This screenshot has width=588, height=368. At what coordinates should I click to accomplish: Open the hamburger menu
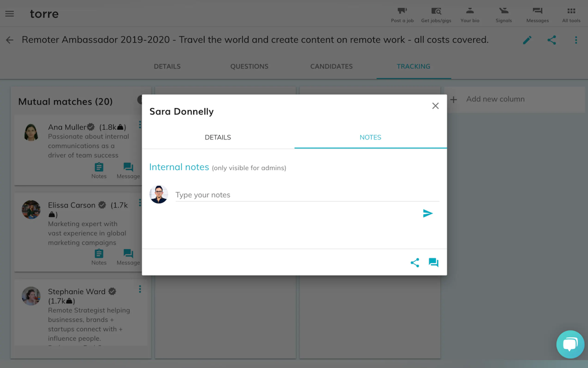9,14
